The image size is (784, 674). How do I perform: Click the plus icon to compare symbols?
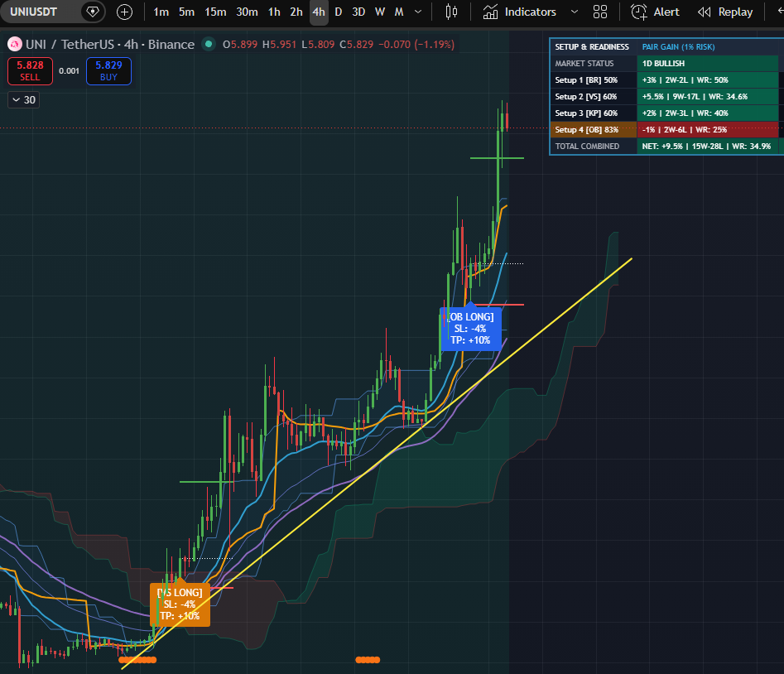124,12
